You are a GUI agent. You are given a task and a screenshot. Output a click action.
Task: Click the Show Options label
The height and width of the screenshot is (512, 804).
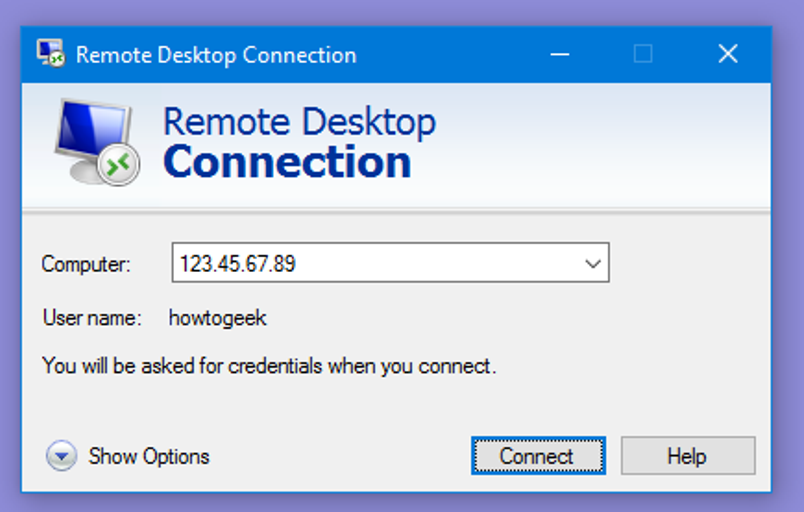(149, 456)
